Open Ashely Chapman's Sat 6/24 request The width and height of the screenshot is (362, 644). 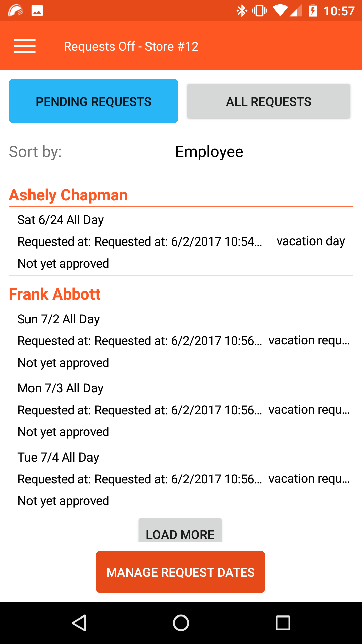181,241
